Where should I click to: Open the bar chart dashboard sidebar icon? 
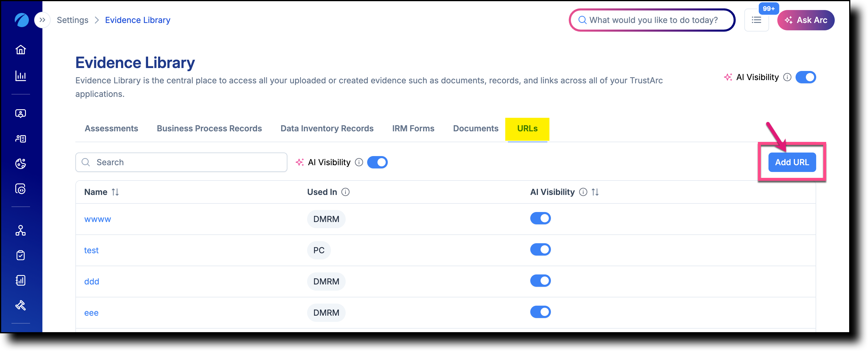[21, 76]
